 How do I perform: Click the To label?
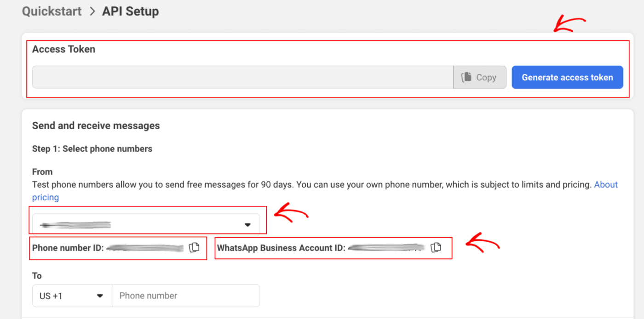tap(37, 275)
